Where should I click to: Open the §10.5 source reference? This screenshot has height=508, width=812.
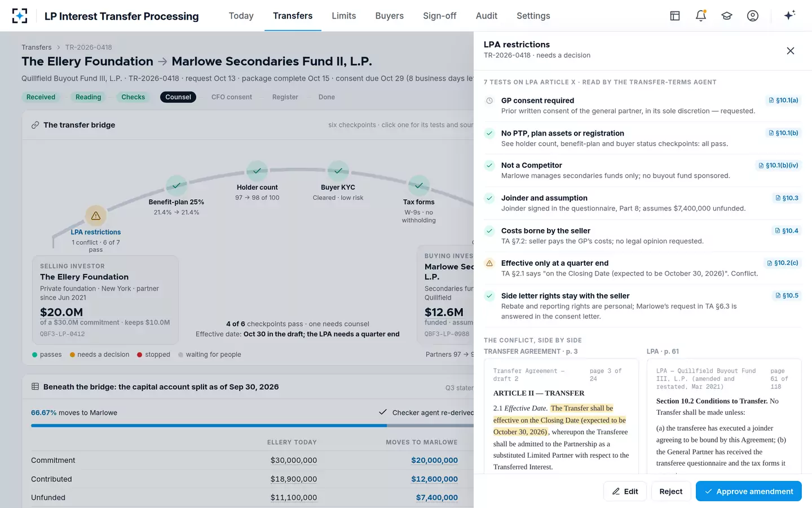787,296
